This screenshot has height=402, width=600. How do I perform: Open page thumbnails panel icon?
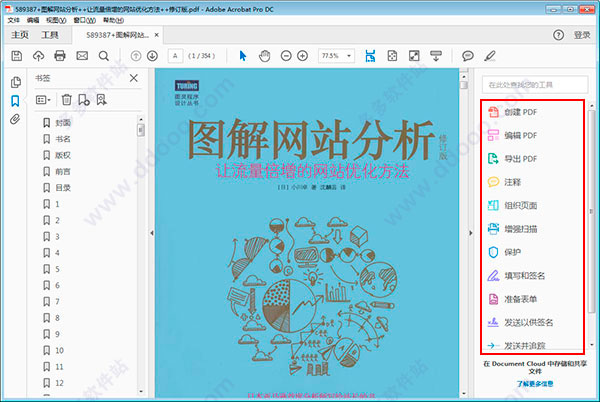pyautogui.click(x=15, y=82)
